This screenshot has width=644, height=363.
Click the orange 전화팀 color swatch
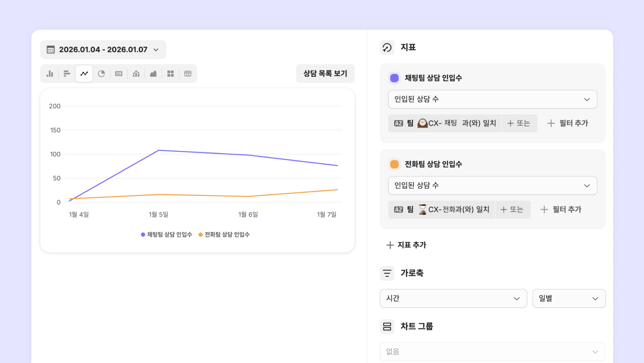pyautogui.click(x=395, y=164)
